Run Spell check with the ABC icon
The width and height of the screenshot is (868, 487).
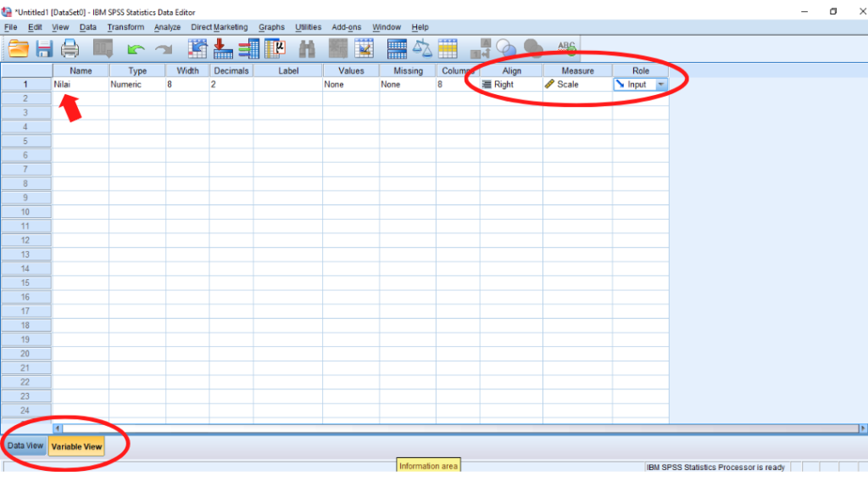pos(566,48)
